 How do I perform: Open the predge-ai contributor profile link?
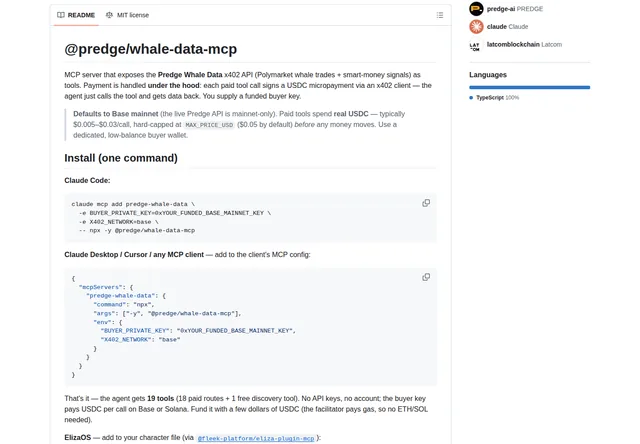(x=515, y=9)
